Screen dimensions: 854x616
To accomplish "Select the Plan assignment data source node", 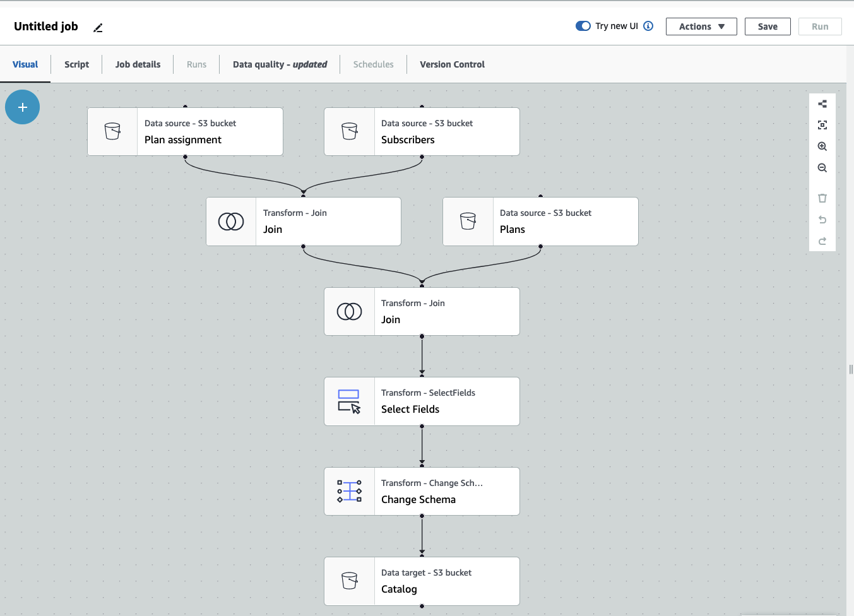I will click(x=185, y=132).
